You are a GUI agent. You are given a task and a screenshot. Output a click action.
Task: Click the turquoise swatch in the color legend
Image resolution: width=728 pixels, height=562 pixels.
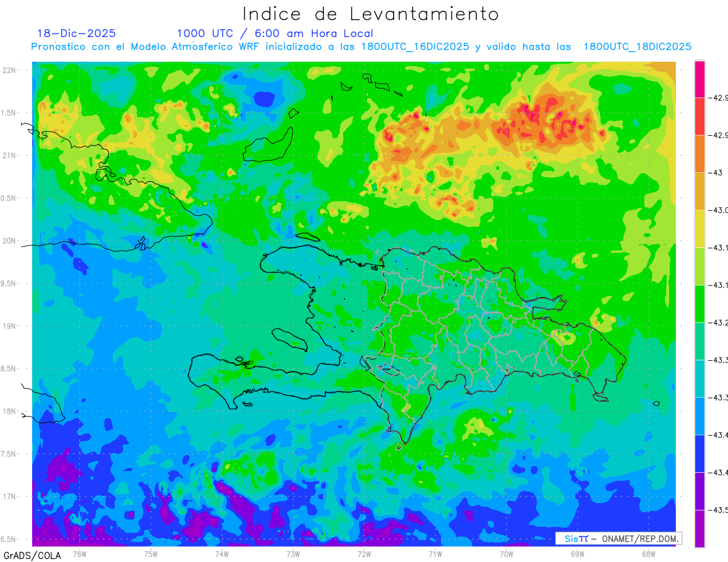coord(699,379)
